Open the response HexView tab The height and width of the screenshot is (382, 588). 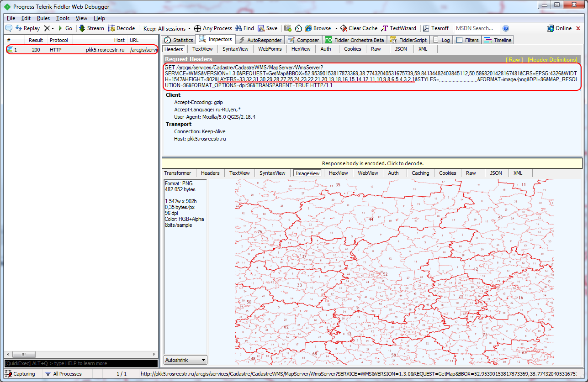point(339,173)
